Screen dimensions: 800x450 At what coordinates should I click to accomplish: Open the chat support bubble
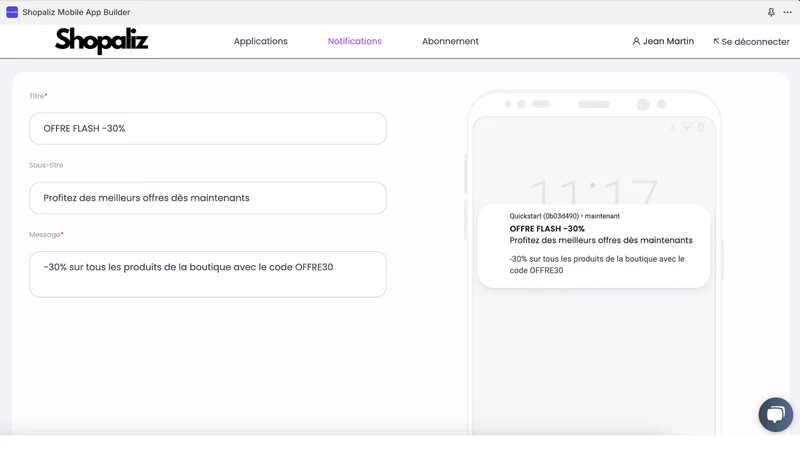(x=776, y=414)
